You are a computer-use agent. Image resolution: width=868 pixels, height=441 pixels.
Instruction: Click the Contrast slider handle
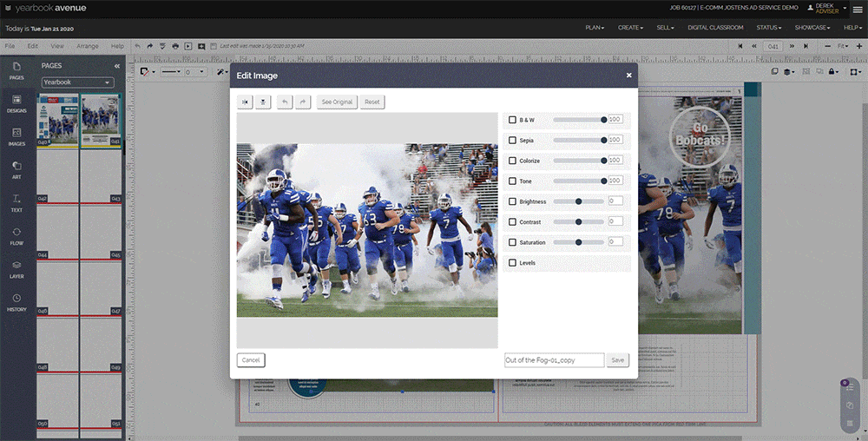[578, 222]
